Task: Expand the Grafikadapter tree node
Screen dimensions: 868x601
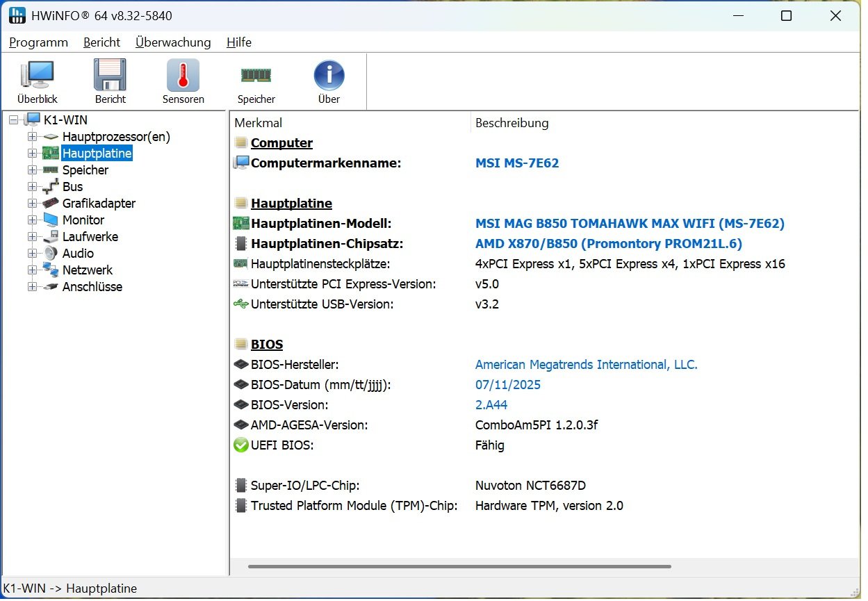Action: click(x=32, y=204)
